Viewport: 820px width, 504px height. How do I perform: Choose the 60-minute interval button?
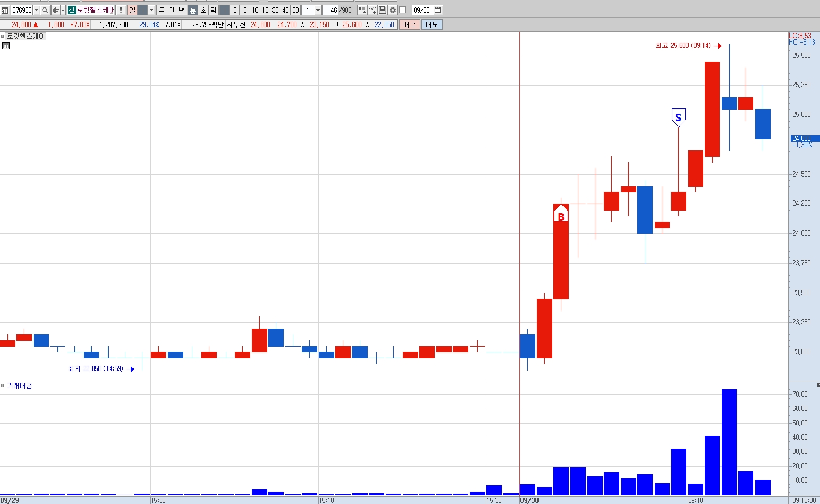click(x=295, y=10)
